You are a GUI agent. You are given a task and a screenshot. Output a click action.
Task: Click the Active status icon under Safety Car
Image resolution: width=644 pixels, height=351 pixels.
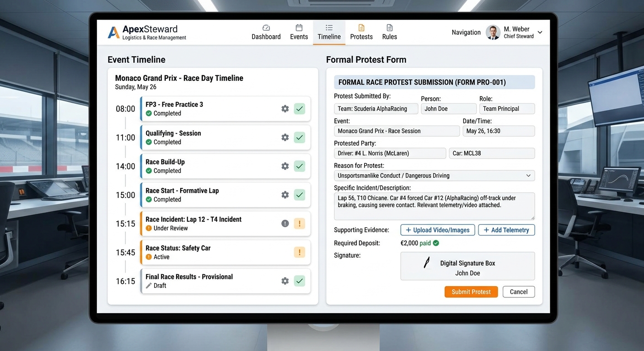pos(149,257)
